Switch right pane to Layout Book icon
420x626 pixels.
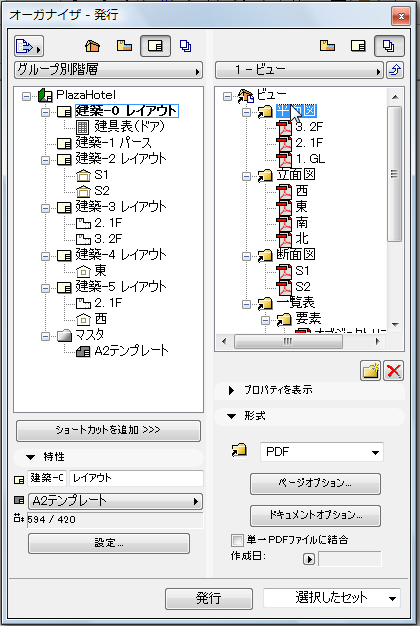358,46
